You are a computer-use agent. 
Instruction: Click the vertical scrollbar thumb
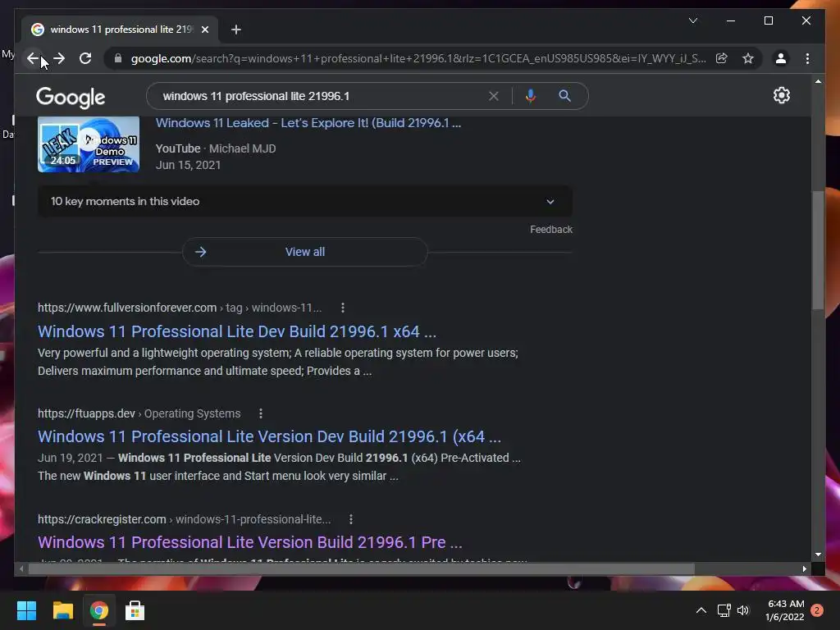click(818, 249)
